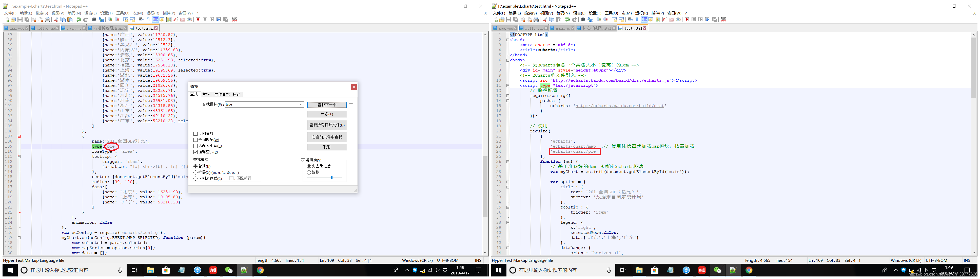Click 在当前文件中查找 button

[x=327, y=137]
